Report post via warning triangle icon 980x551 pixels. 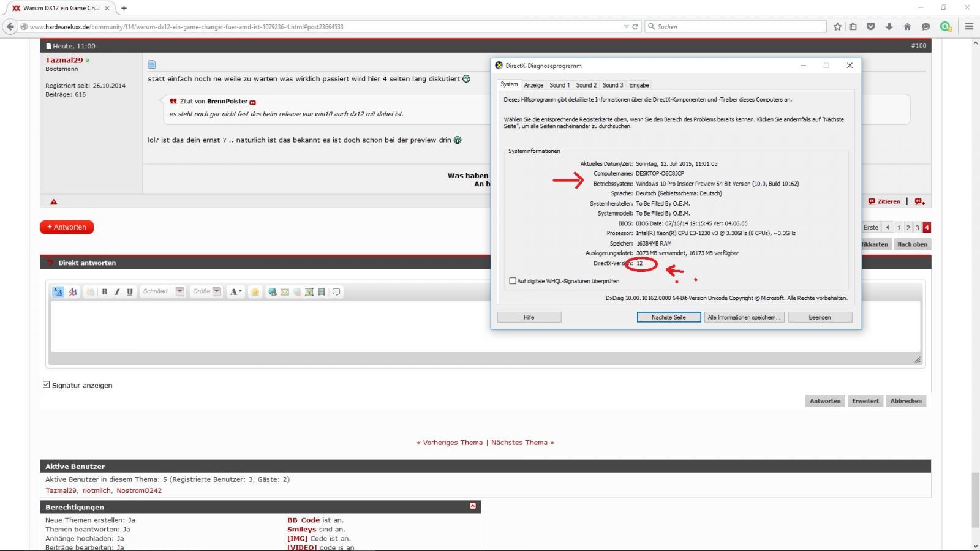[x=54, y=201]
